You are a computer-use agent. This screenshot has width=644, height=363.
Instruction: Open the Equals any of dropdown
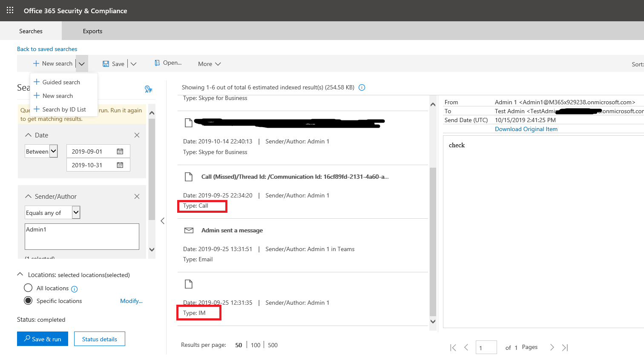point(52,212)
